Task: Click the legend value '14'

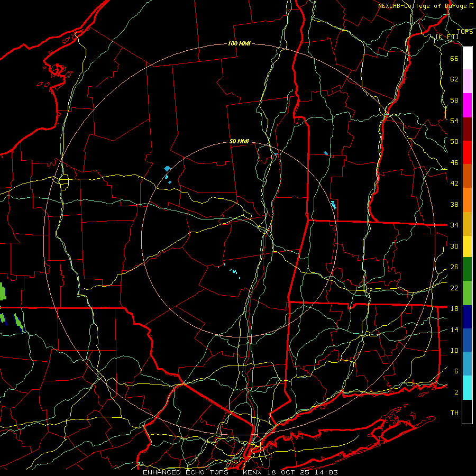Action: coord(454,329)
